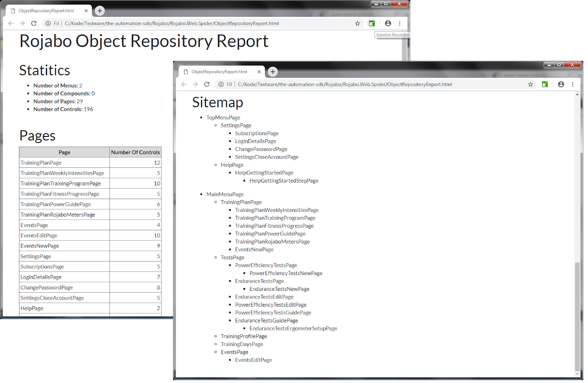Bookmark page with star in rear window
This screenshot has height=383, width=588.
tap(358, 23)
